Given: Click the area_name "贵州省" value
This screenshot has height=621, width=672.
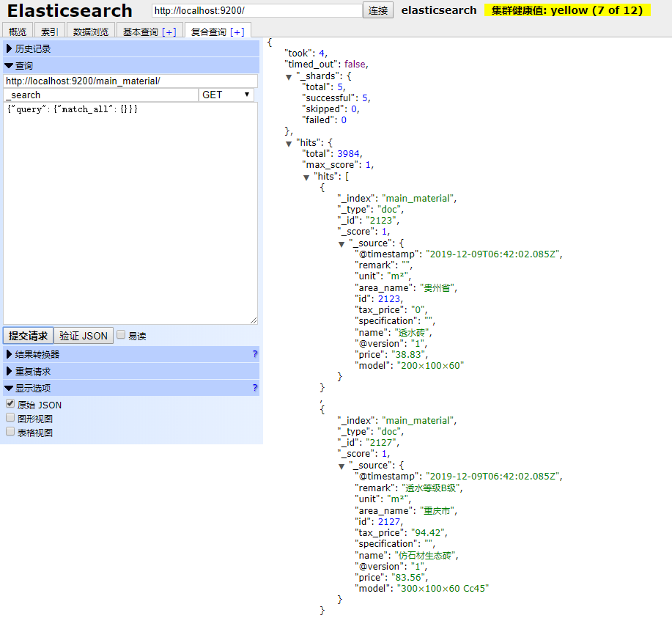Looking at the screenshot, I should point(437,287).
